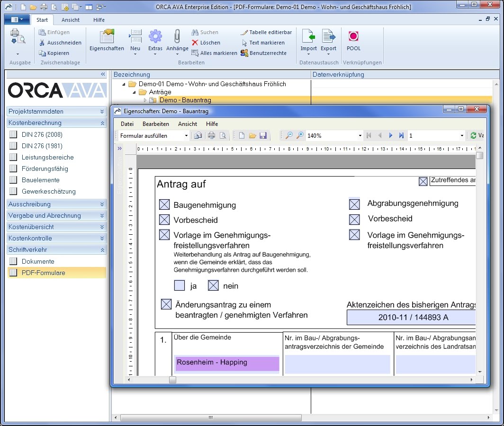Click the Aktenzeichen field '2010-11 / 144893 A'

tap(411, 318)
